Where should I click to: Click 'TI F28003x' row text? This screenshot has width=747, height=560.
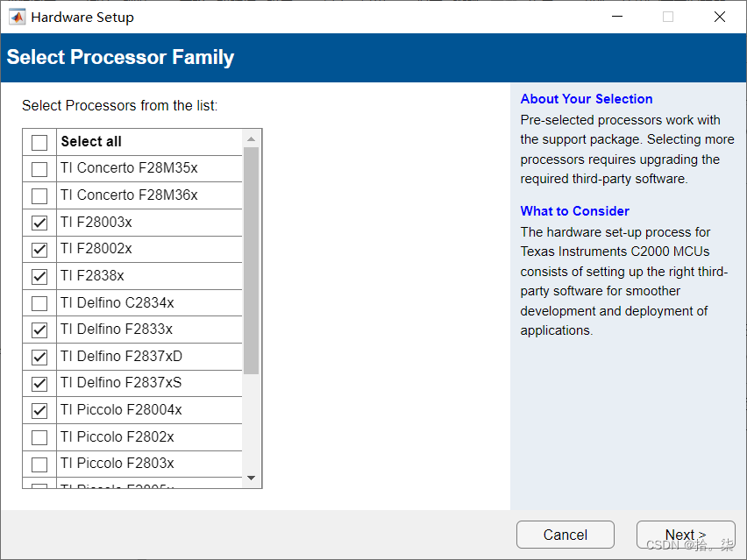coord(96,222)
